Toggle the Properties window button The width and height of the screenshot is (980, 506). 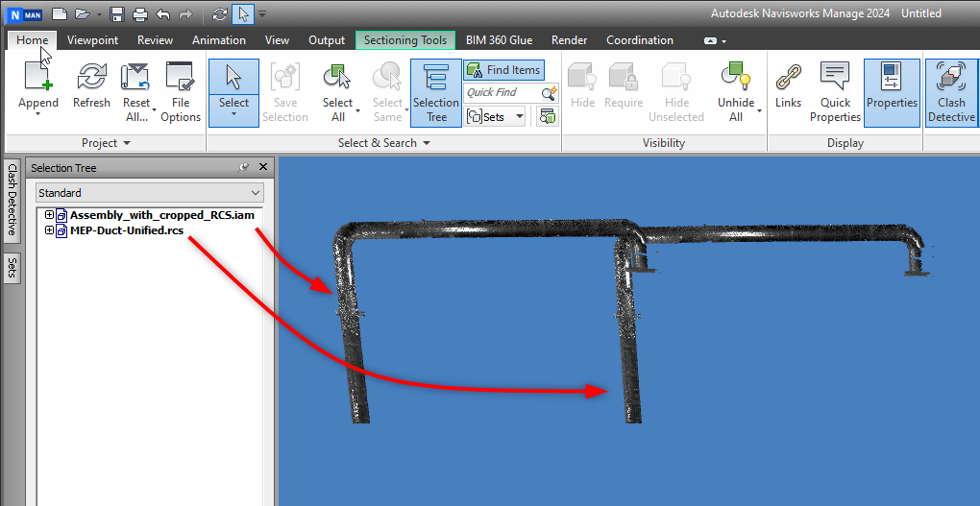892,92
